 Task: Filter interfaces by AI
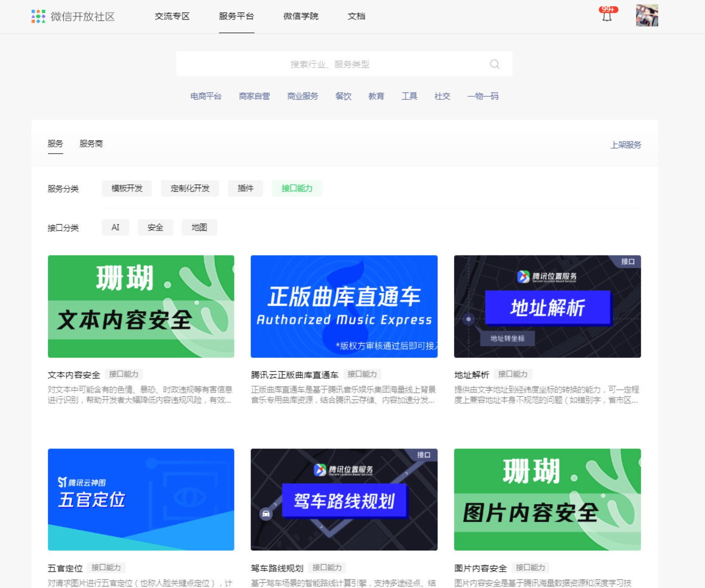[115, 228]
